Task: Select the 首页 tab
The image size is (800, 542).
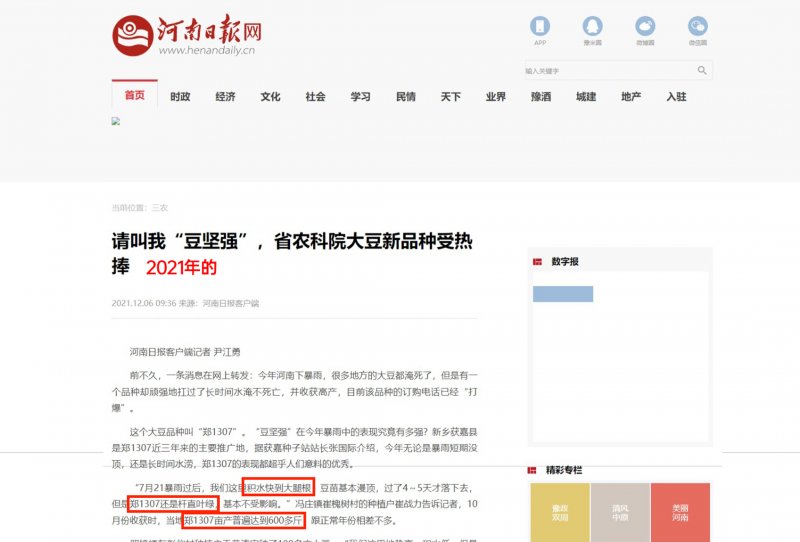Action: [134, 96]
